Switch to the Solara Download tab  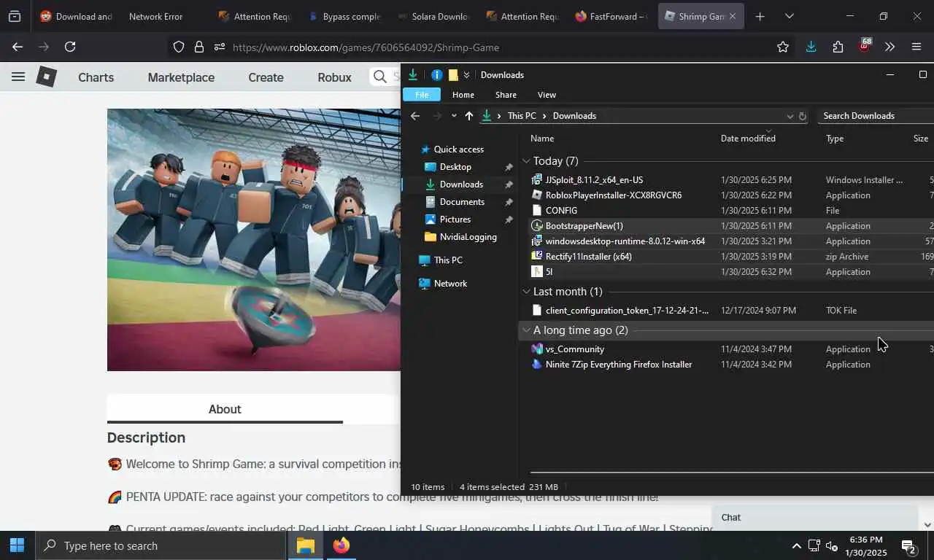pyautogui.click(x=434, y=16)
